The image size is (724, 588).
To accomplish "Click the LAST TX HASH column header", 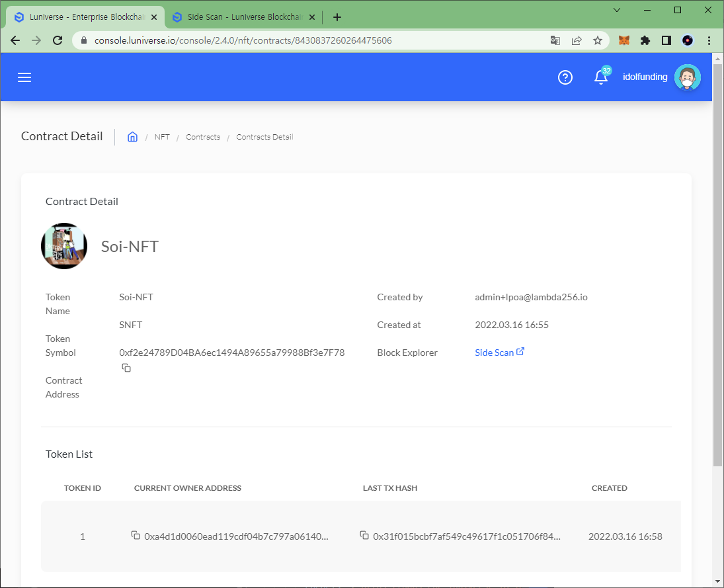I will (x=389, y=487).
